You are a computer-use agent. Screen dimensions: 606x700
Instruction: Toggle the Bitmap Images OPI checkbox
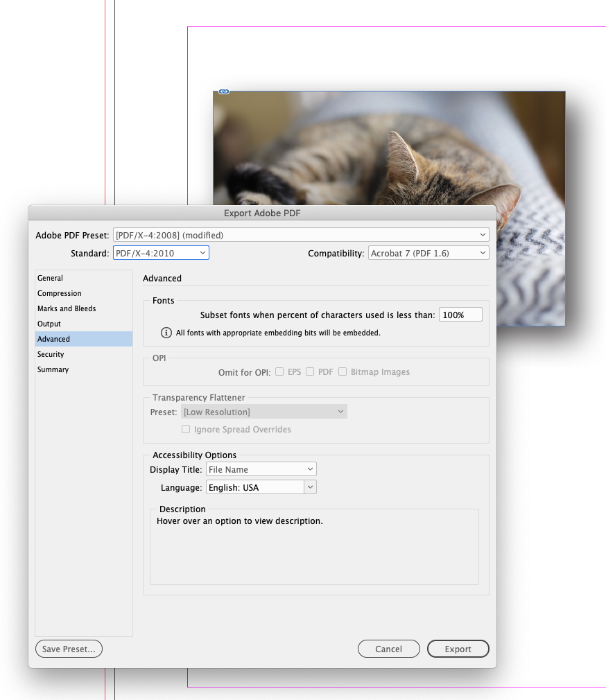[343, 371]
